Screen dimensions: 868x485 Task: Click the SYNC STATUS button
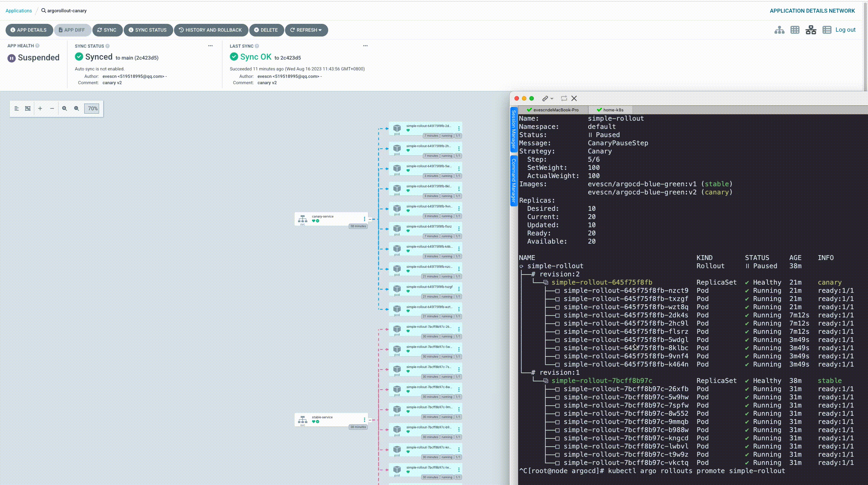[x=147, y=30]
